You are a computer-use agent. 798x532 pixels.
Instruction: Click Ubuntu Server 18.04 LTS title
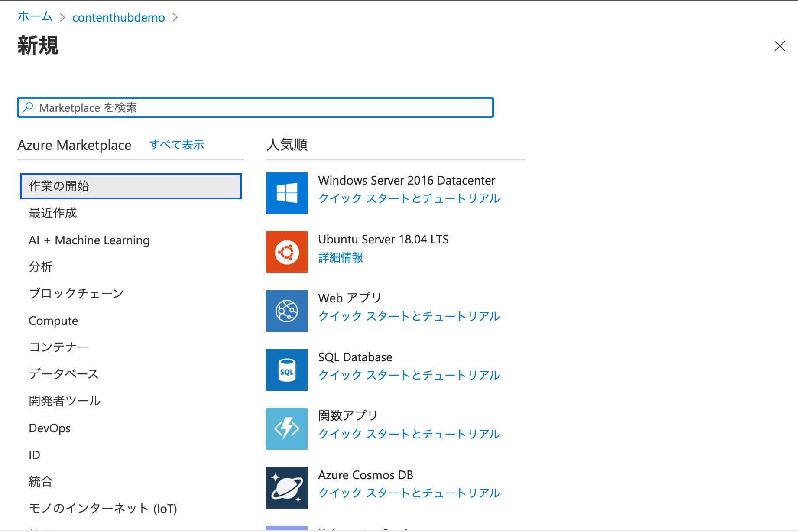pyautogui.click(x=383, y=239)
